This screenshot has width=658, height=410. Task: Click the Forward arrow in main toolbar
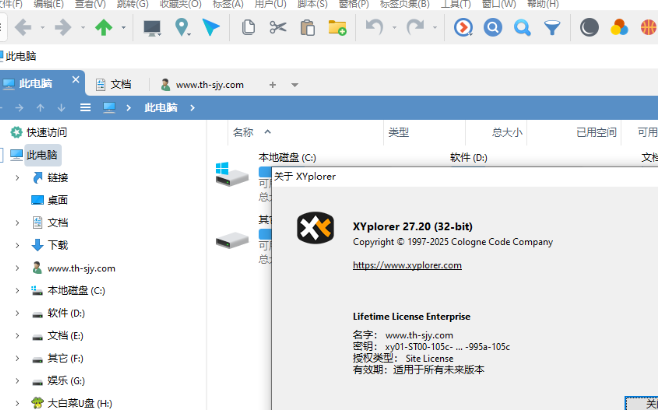(x=63, y=28)
